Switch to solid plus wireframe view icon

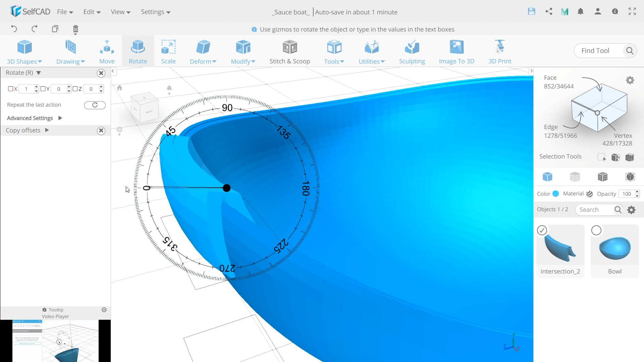point(602,177)
